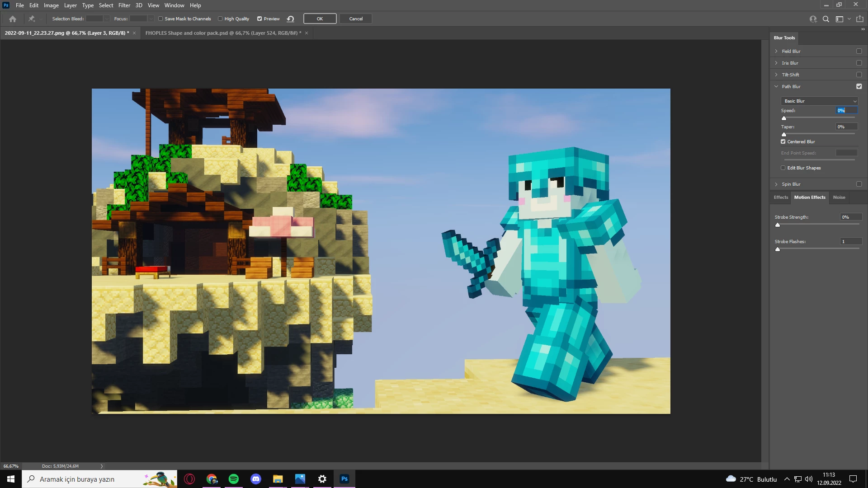Click the Cancel button
This screenshot has height=488, width=868.
(356, 19)
